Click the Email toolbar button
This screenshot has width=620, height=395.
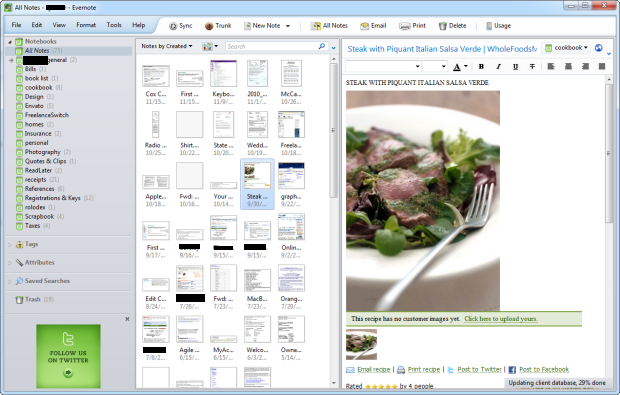373,26
